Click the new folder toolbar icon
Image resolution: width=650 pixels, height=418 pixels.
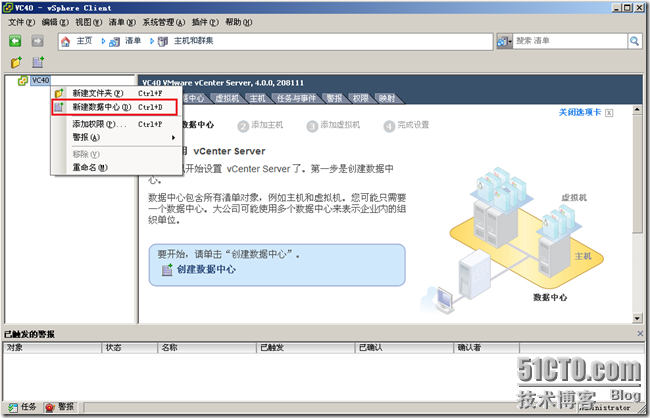16,62
